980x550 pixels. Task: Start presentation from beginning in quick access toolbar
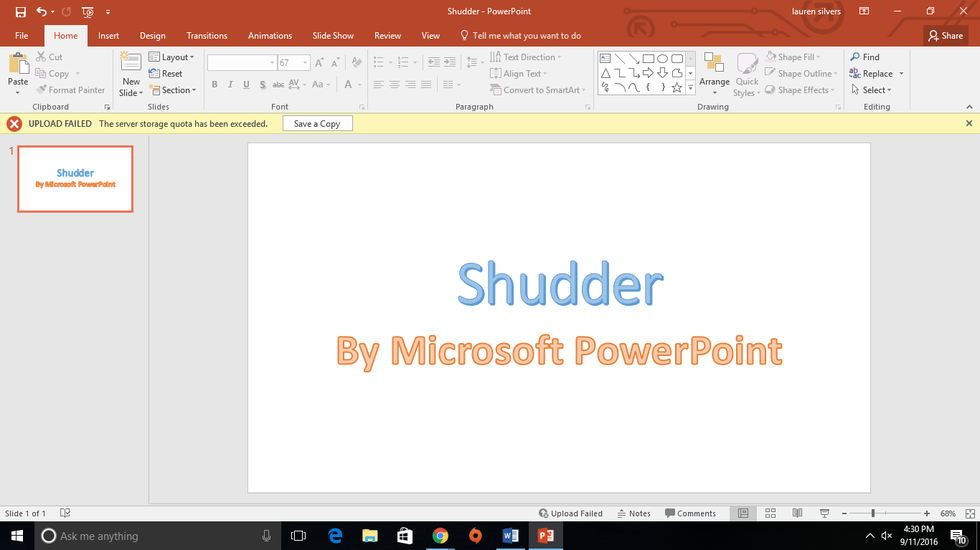pos(88,12)
